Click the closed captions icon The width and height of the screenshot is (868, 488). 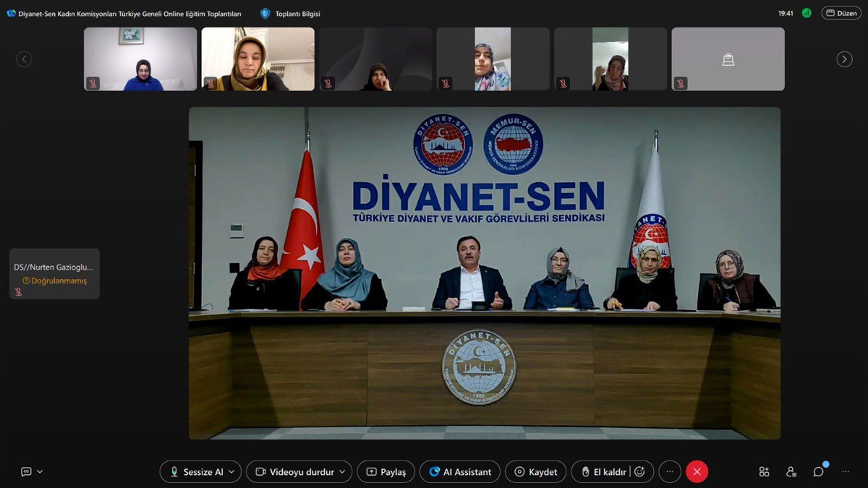26,471
